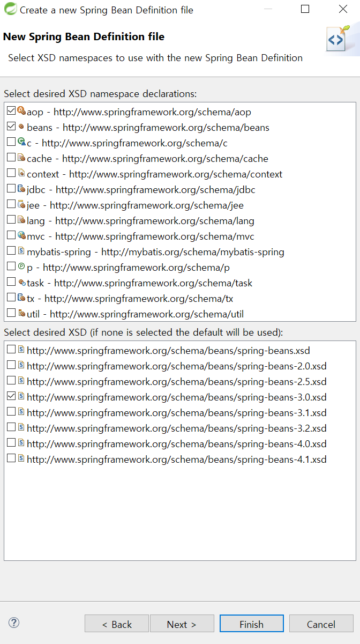Click the c namespace icon
This screenshot has height=644, width=360.
(21, 142)
